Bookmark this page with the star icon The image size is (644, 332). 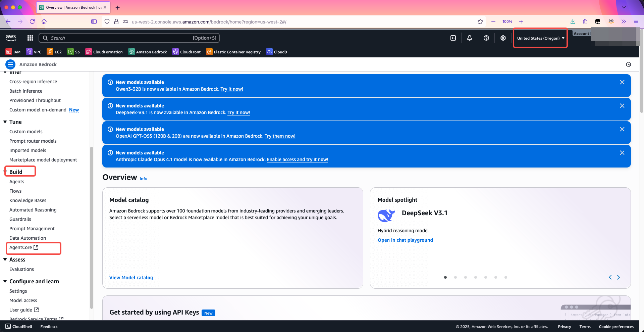[x=480, y=22]
